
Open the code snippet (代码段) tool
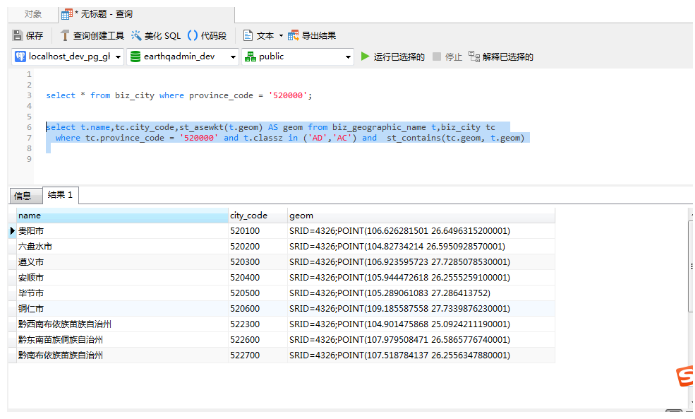(207, 35)
